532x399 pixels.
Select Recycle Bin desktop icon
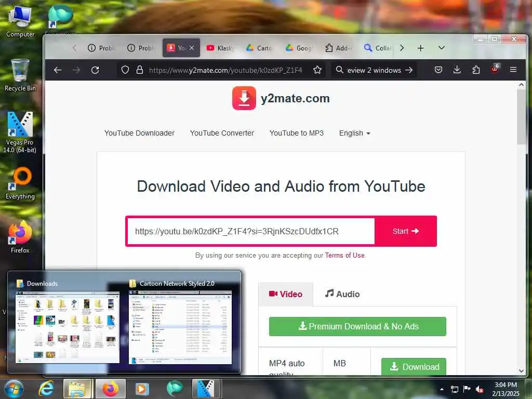pyautogui.click(x=20, y=75)
